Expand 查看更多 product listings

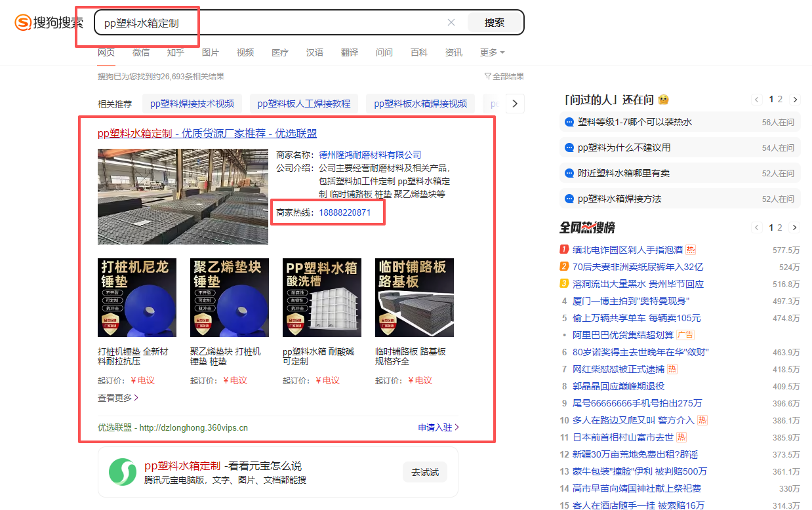click(118, 397)
